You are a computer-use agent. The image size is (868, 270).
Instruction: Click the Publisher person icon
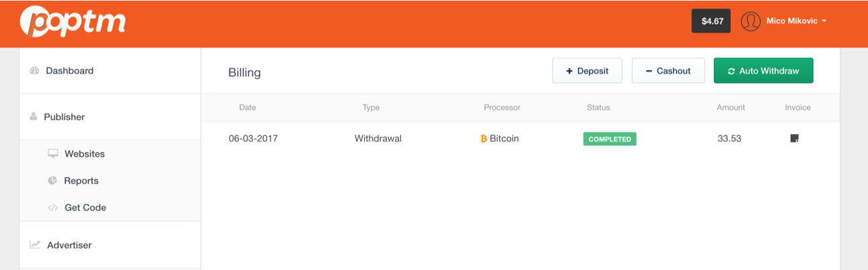(34, 116)
